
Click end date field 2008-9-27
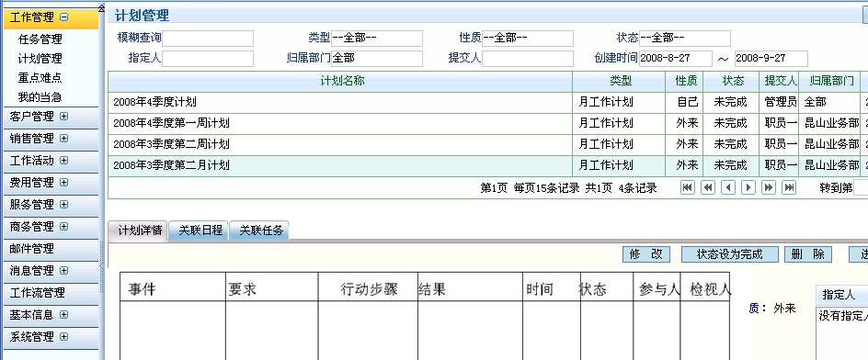(771, 59)
